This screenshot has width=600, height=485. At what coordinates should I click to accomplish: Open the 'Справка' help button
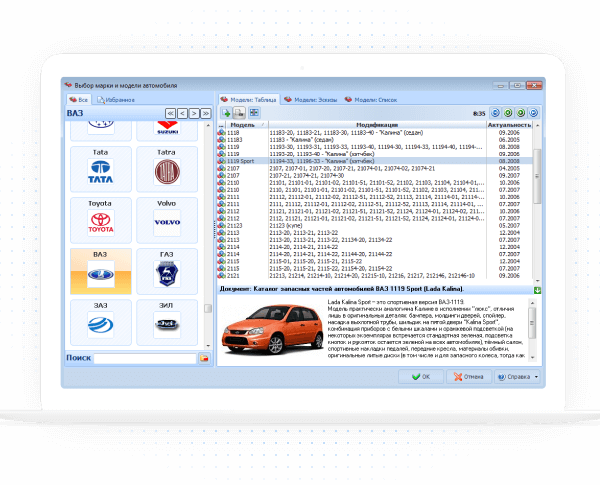[x=514, y=377]
